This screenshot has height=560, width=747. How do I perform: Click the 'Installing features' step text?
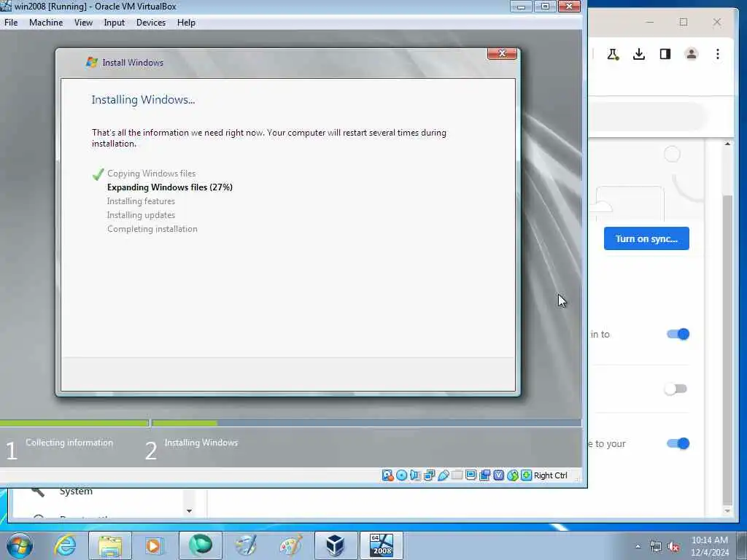[141, 201]
